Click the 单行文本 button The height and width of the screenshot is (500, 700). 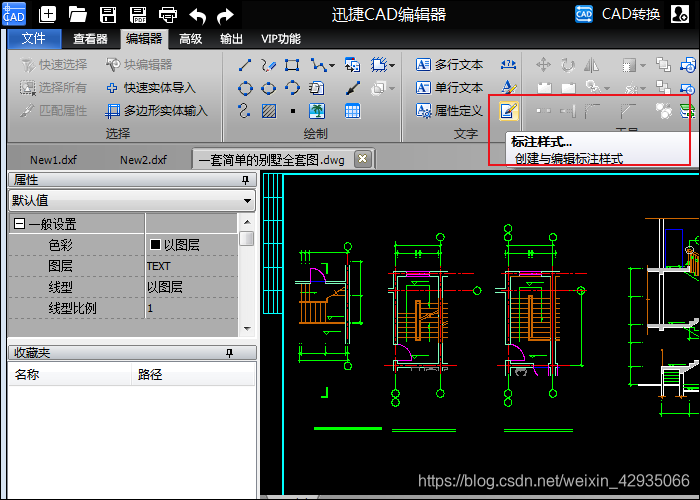(x=449, y=88)
